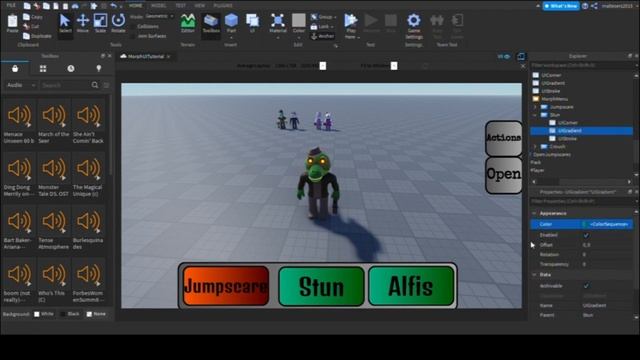This screenshot has height=360, width=640.
Task: Click Copy in Clipboard group
Action: [33, 17]
